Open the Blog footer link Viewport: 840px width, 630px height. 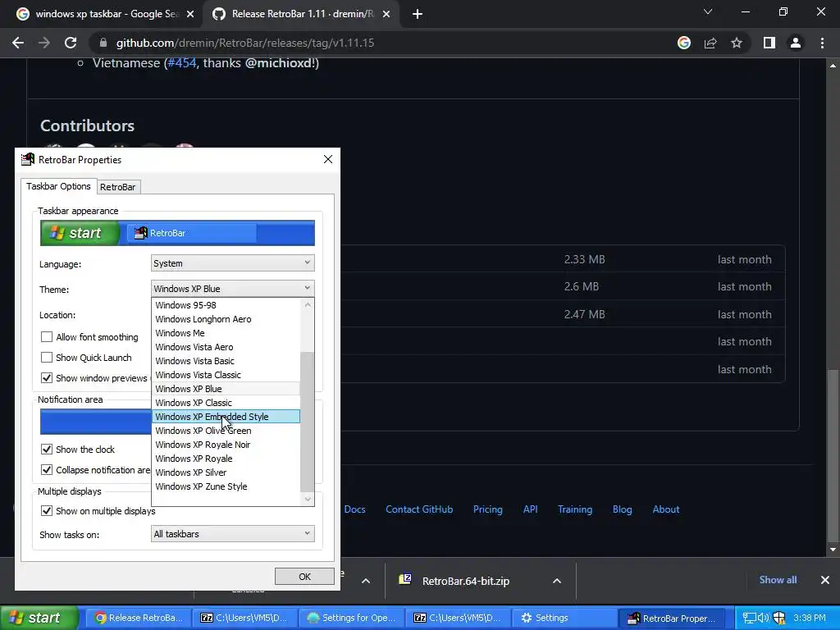622,509
